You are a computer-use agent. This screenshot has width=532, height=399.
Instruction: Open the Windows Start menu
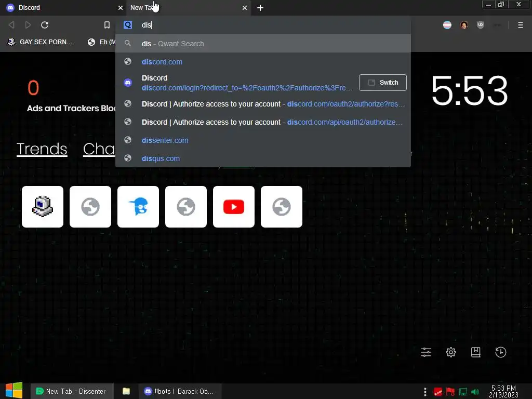click(14, 391)
